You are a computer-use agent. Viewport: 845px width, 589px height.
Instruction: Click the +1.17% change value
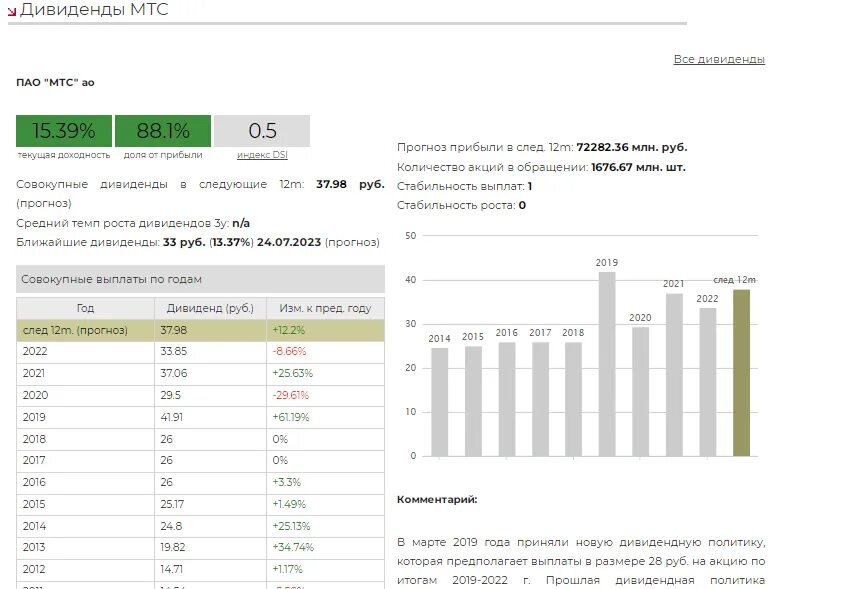287,569
